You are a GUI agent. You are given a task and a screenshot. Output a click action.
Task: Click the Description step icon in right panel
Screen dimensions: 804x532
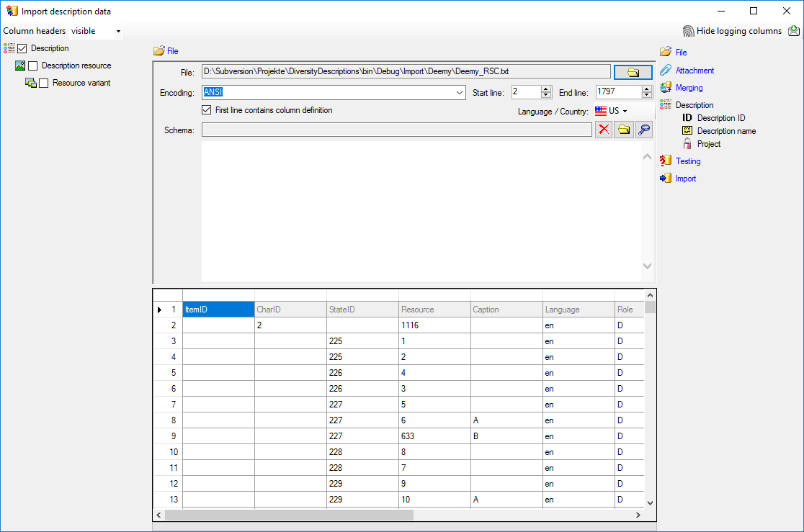point(666,104)
